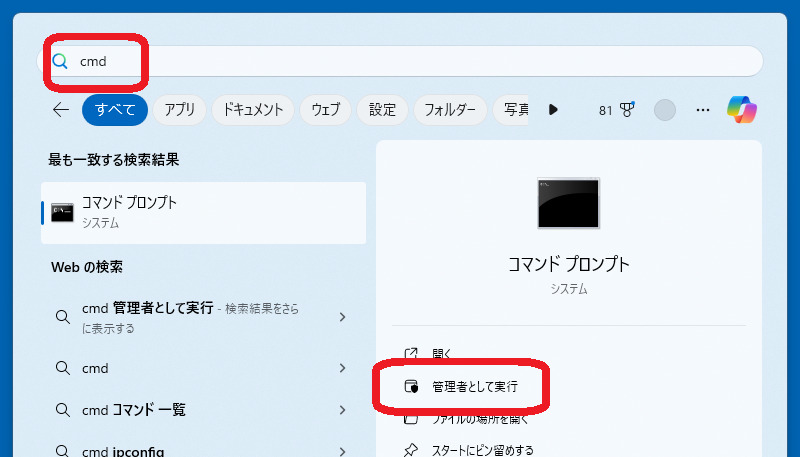
Task: Click the open icon beside 開く
Action: 411,353
